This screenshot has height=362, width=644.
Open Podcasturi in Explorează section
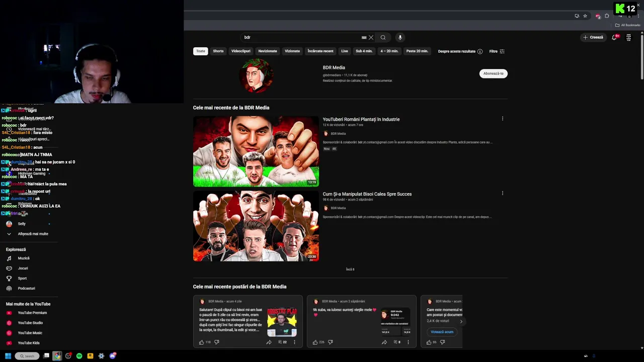(27, 289)
